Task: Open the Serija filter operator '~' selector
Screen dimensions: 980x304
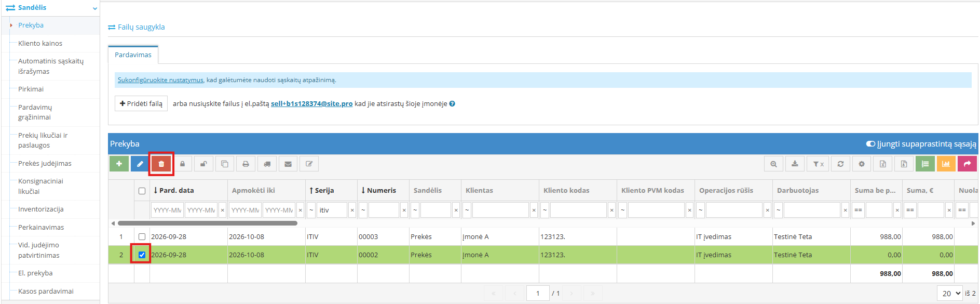Action: pyautogui.click(x=311, y=210)
